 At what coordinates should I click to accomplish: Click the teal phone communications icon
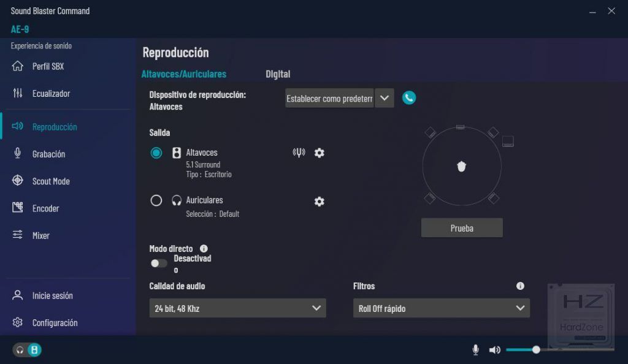point(409,98)
